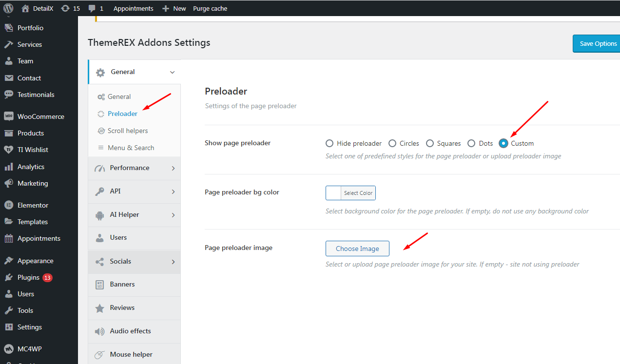
Task: Click the API key icon
Action: click(x=100, y=192)
